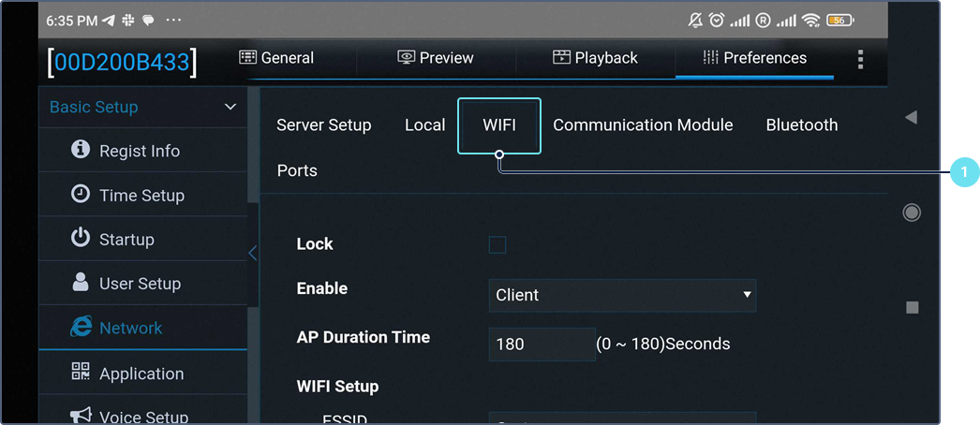The height and width of the screenshot is (425, 980).
Task: Click the Network browser icon
Action: (81, 328)
